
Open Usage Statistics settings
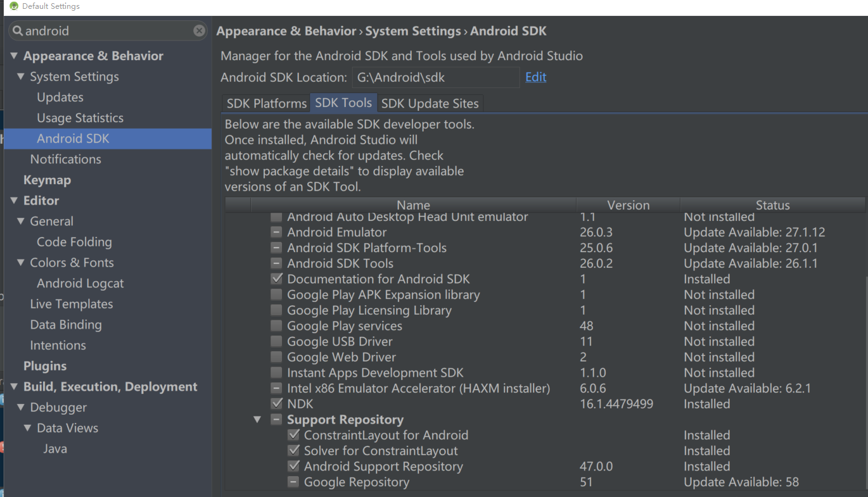(80, 118)
